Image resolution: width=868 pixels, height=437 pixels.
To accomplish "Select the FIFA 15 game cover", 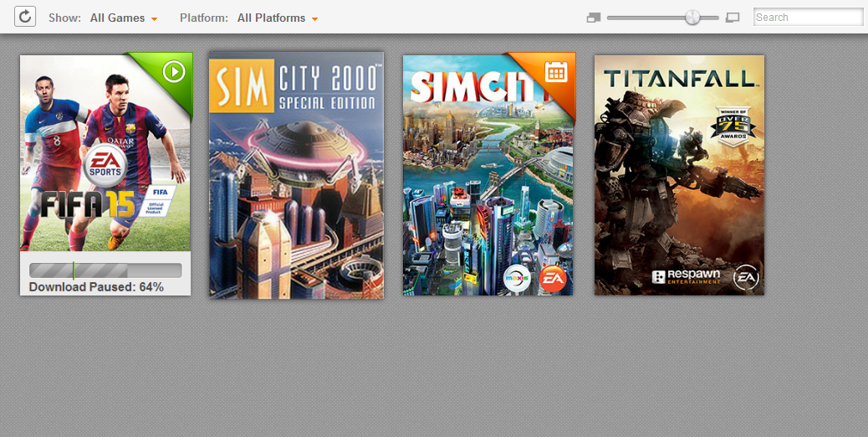I will [105, 153].
